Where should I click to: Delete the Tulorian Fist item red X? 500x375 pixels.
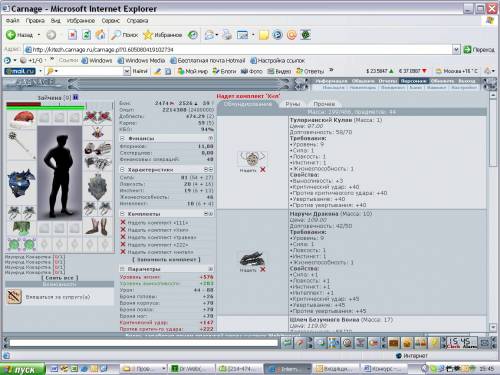pyautogui.click(x=263, y=170)
